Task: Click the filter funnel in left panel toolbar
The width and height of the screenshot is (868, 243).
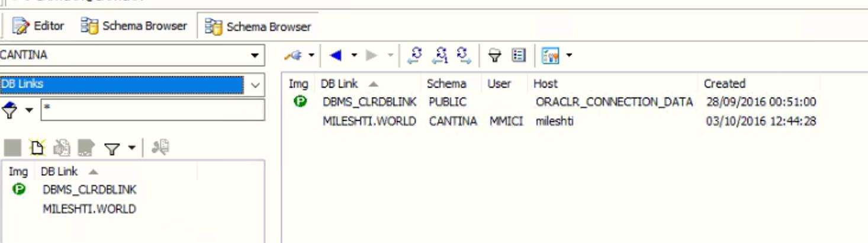Action: click(x=112, y=148)
